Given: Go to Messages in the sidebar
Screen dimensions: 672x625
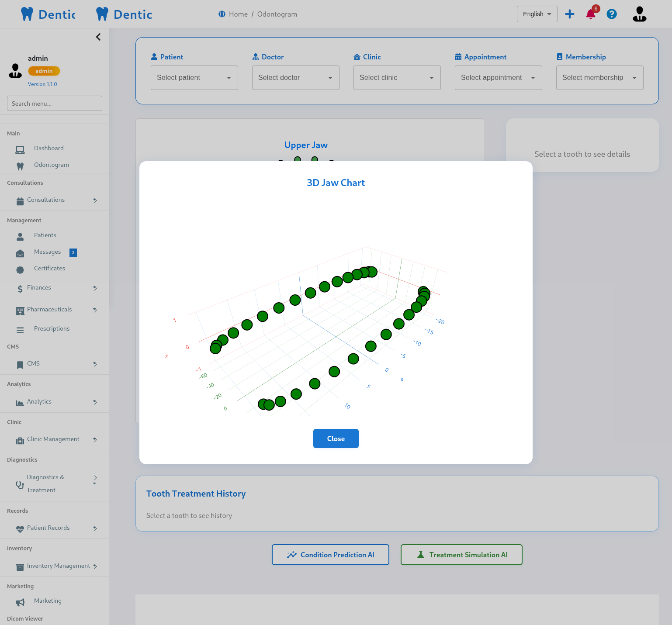Looking at the screenshot, I should click(47, 252).
